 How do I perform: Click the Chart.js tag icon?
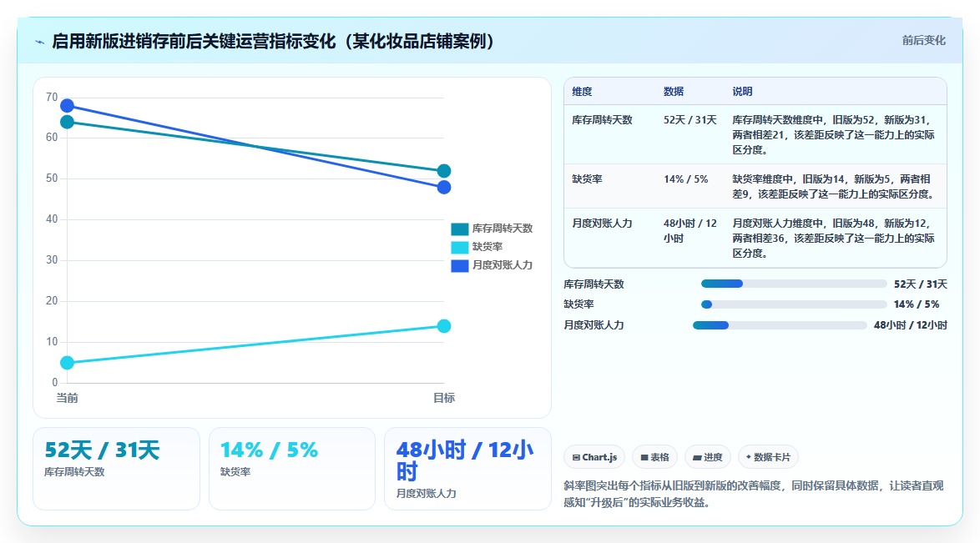click(576, 457)
